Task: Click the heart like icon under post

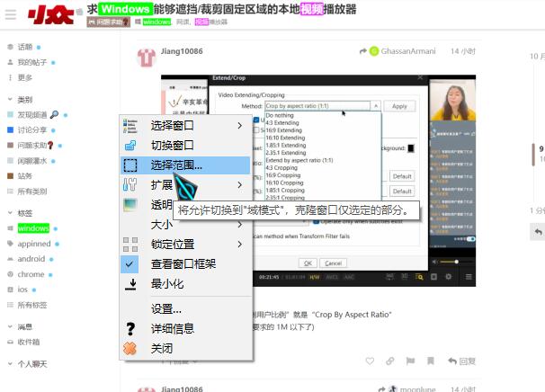Action: [x=368, y=361]
